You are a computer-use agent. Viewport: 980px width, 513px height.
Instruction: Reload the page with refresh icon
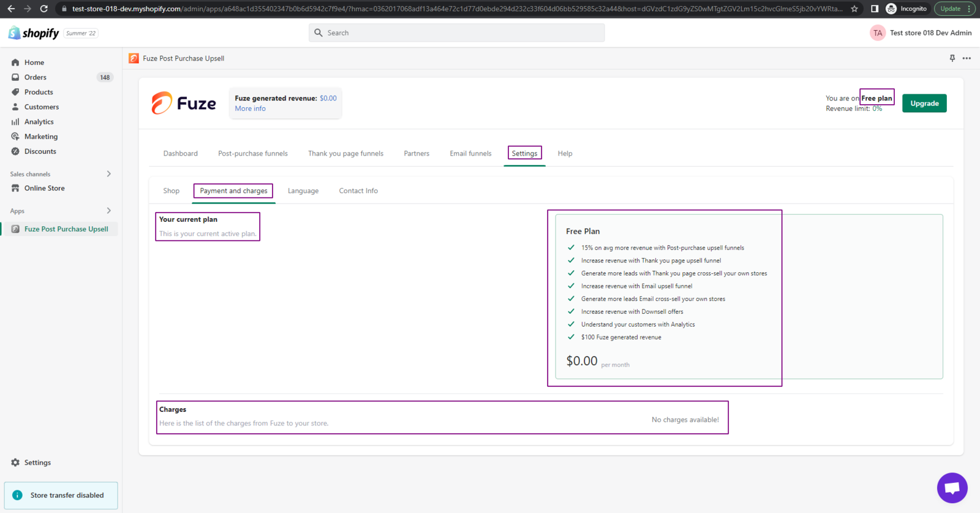pos(43,9)
